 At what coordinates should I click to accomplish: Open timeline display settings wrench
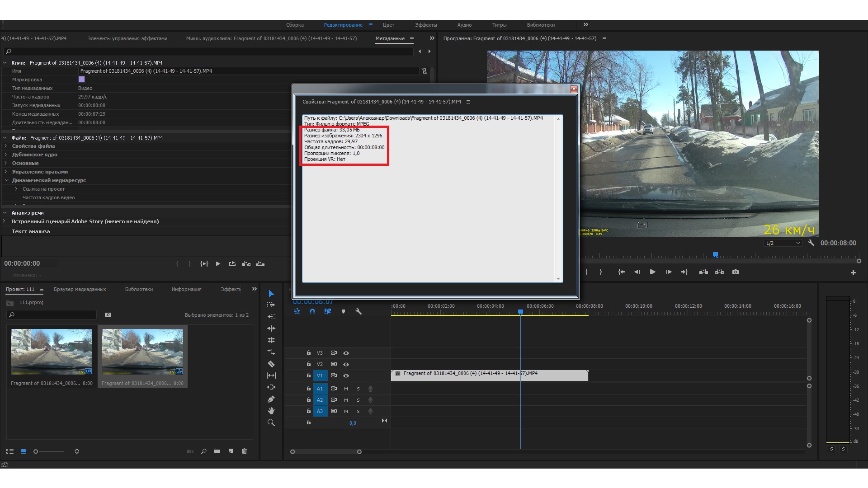[x=359, y=311]
